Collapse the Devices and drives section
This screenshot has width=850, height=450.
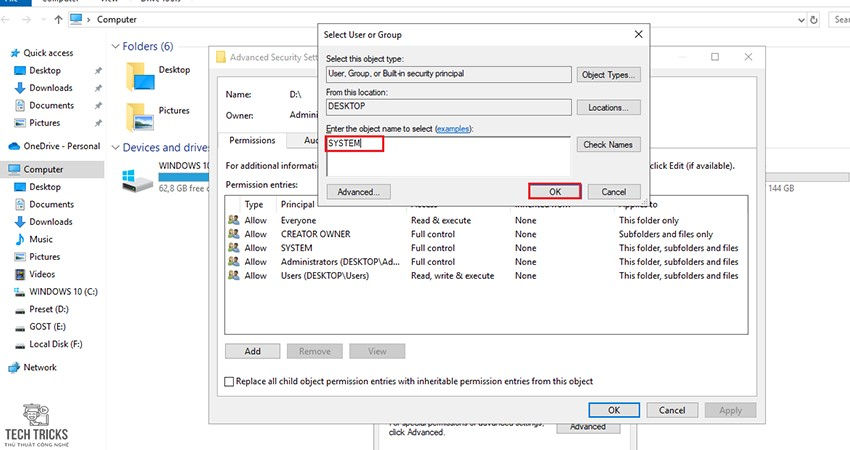pyautogui.click(x=115, y=147)
